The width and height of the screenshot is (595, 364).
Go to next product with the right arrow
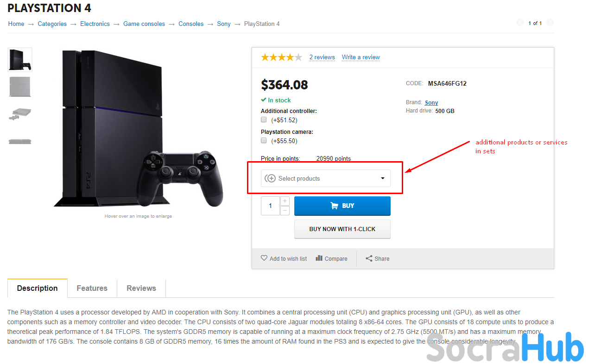tap(550, 23)
